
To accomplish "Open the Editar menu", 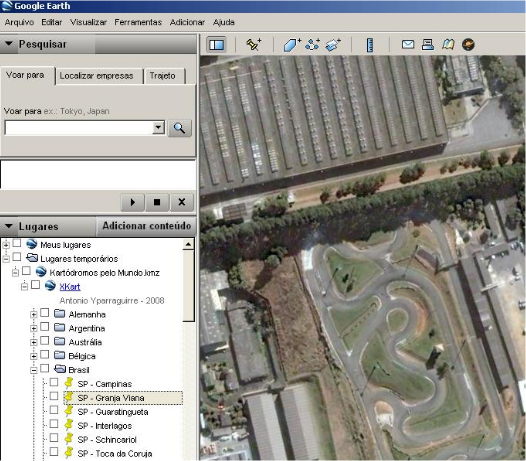I will click(x=51, y=22).
